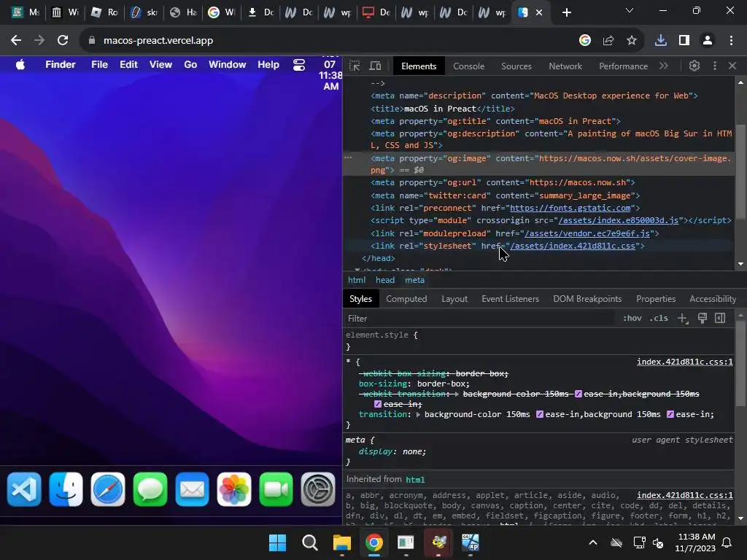Open /assets/index.421d811c.css stylesheet link
This screenshot has width=747, height=560.
click(x=573, y=246)
